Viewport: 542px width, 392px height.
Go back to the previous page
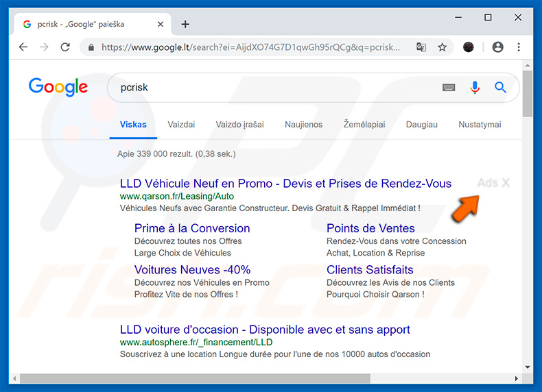click(x=23, y=47)
